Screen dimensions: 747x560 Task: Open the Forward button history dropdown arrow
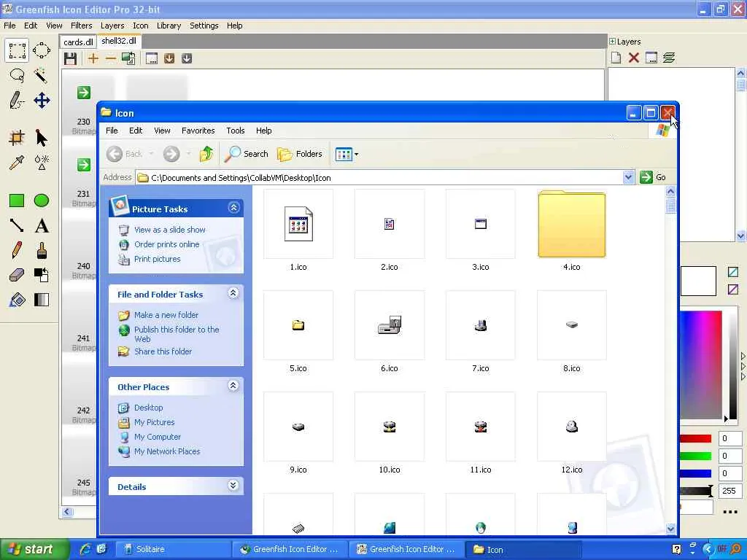(x=189, y=154)
